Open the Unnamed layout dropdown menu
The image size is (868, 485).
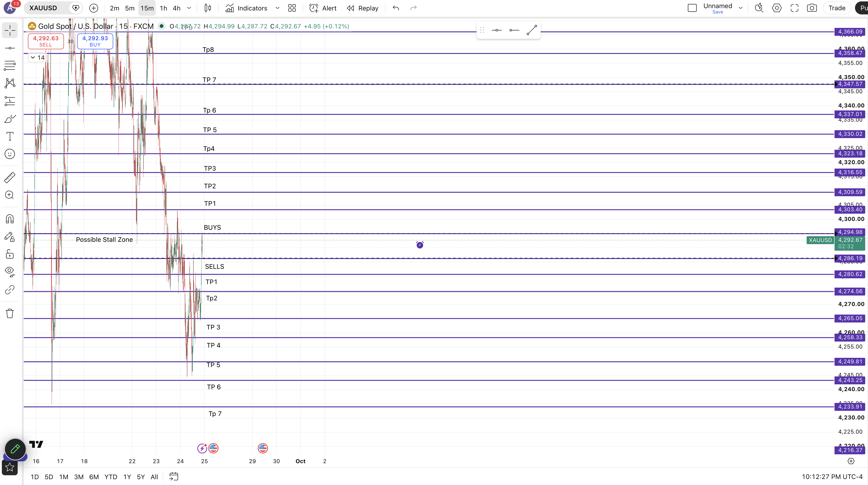[741, 8]
